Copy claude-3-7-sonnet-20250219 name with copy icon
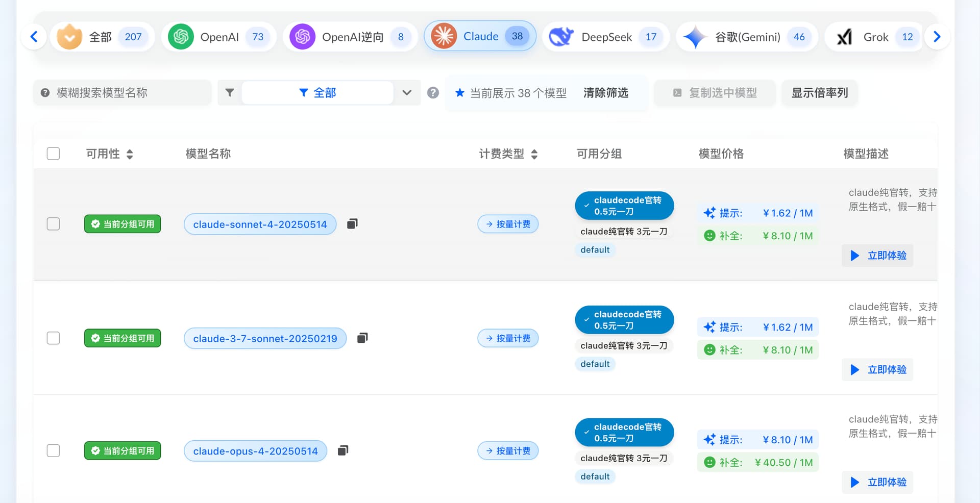The width and height of the screenshot is (980, 503). 362,338
